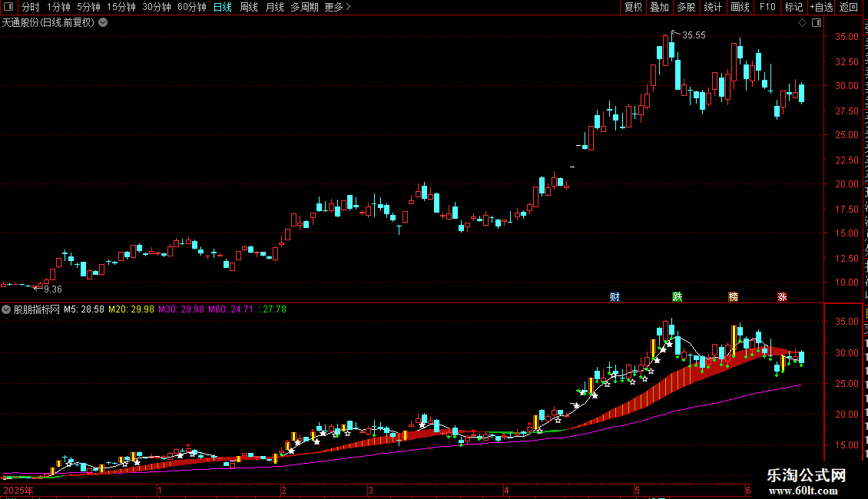Image resolution: width=868 pixels, height=499 pixels.
Task: Click the 天通股份(日线.前复权) chart title
Action: (48, 23)
